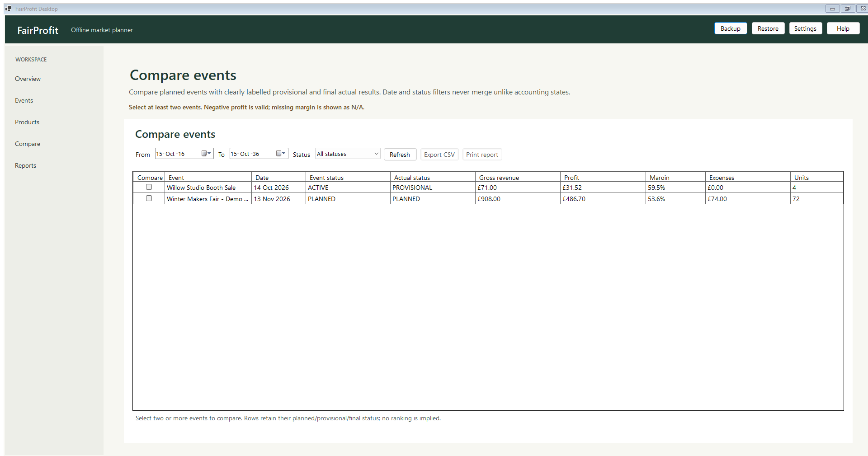Screen dimensions: 868x456
Task: Sort by Expenses column header
Action: [748, 177]
